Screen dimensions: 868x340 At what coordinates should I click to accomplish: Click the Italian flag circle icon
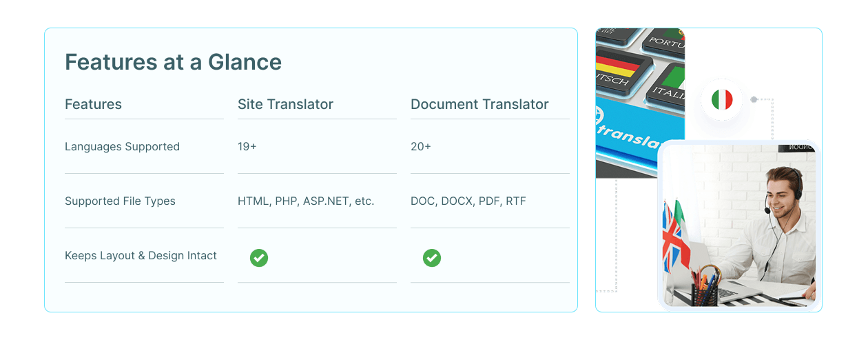pos(721,101)
